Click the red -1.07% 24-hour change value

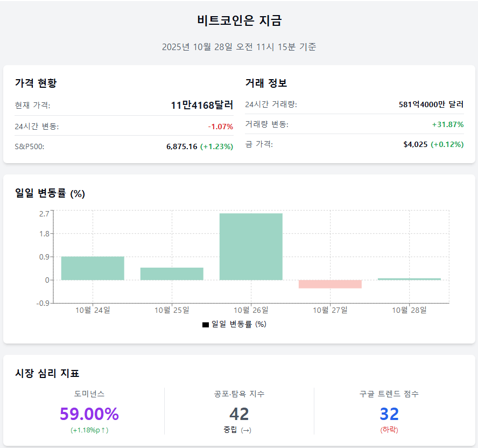220,127
